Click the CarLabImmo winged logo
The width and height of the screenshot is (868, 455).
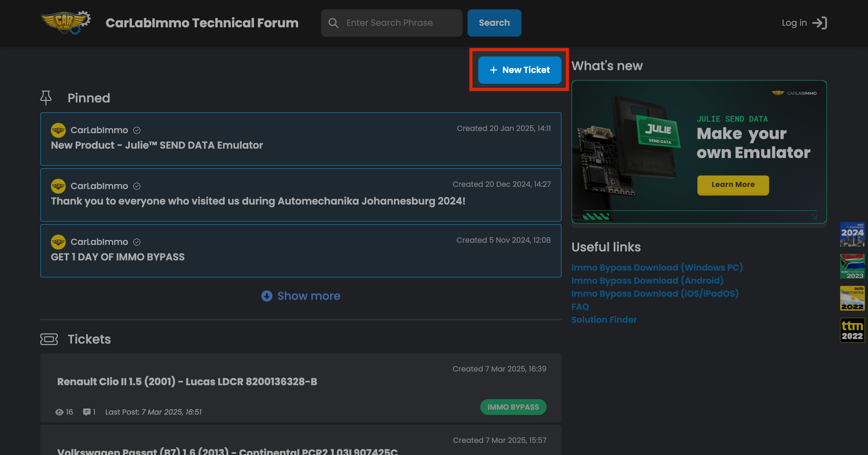pos(66,22)
